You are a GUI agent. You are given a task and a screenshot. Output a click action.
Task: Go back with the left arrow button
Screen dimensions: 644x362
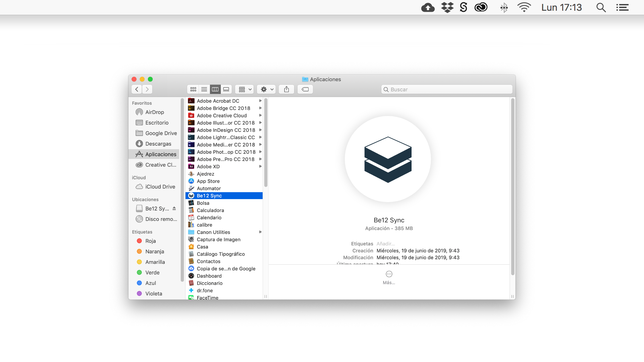137,89
